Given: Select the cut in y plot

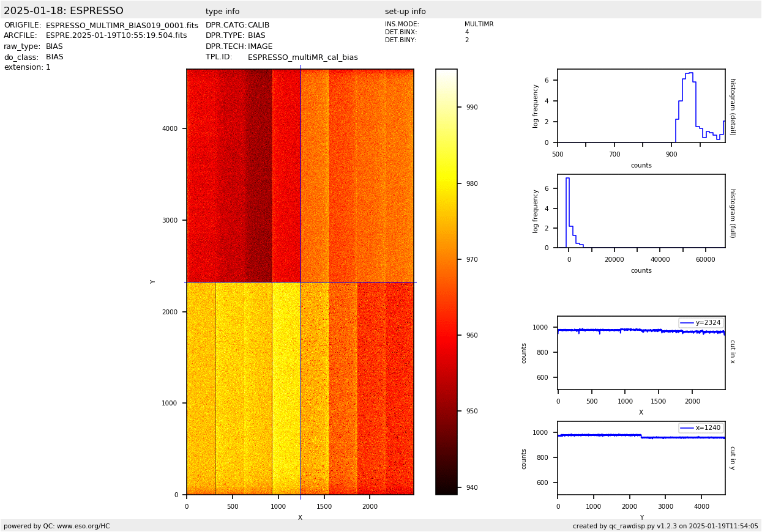Looking at the screenshot, I should 641,458.
